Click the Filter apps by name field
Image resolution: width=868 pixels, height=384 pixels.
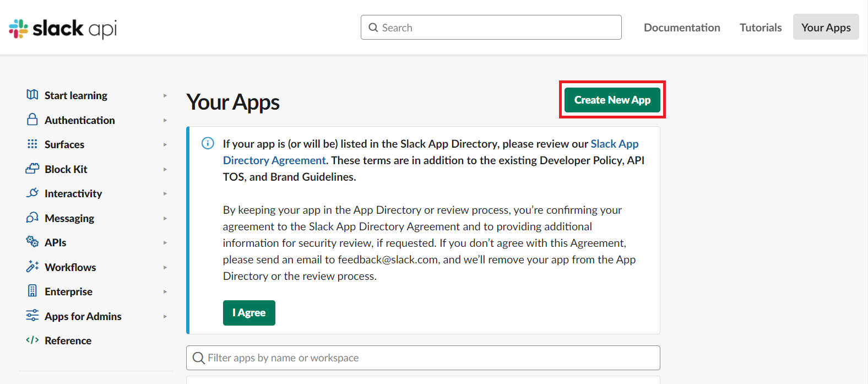(423, 358)
